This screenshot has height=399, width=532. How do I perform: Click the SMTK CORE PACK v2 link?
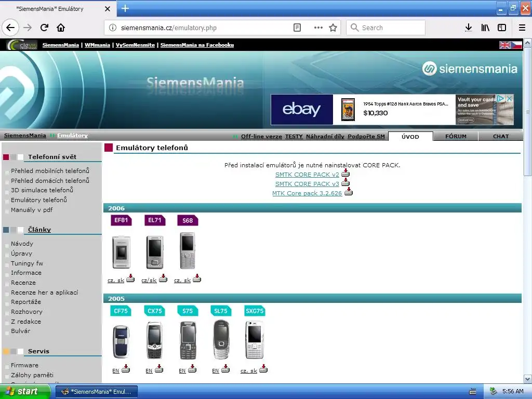[x=307, y=175]
